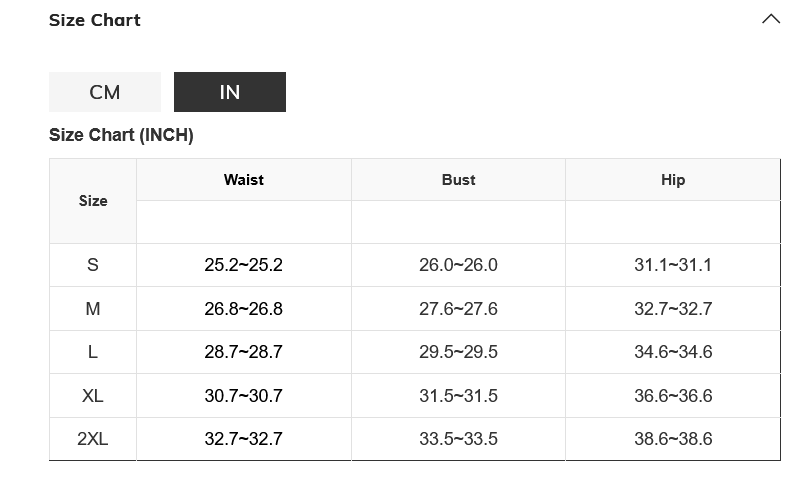Click the 33.5~33.5 bust value for 2XL

point(458,439)
